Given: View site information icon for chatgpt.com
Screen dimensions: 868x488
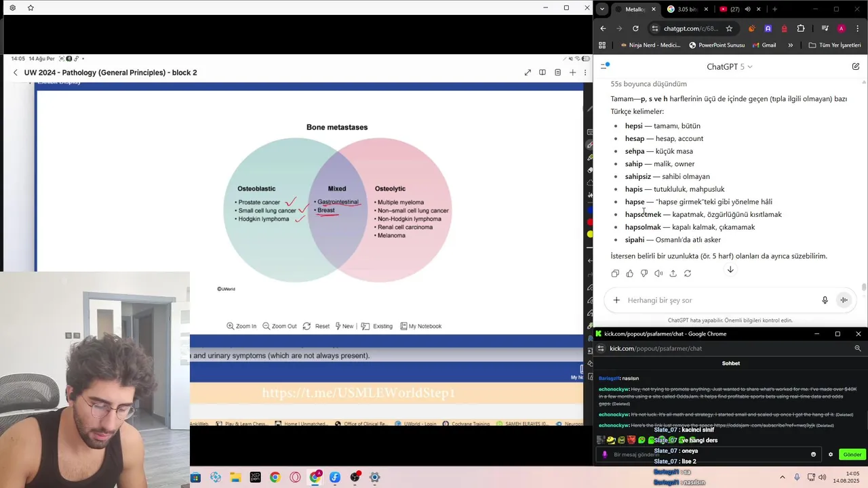Looking at the screenshot, I should [x=654, y=28].
